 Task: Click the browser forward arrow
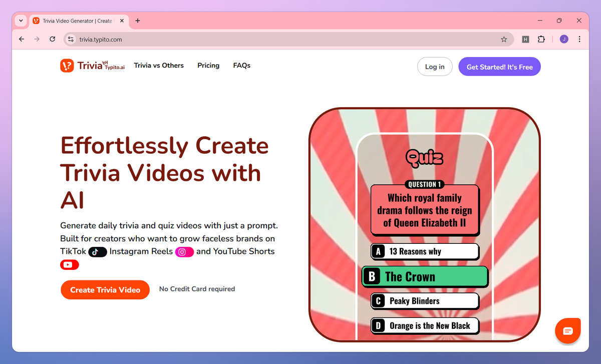point(37,39)
